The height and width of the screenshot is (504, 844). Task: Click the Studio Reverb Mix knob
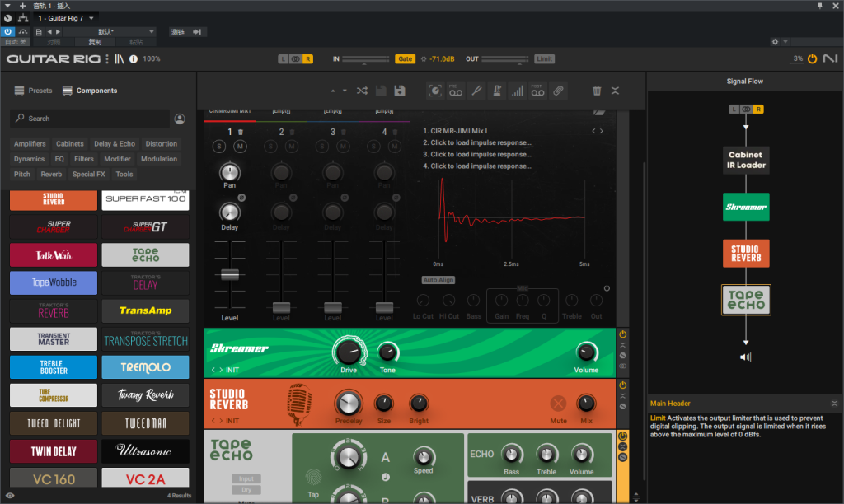[586, 403]
